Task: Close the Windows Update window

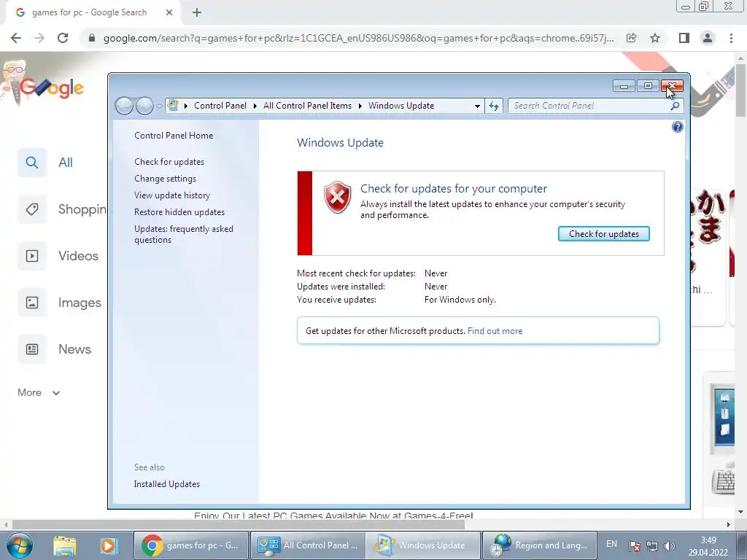Action: coord(672,86)
